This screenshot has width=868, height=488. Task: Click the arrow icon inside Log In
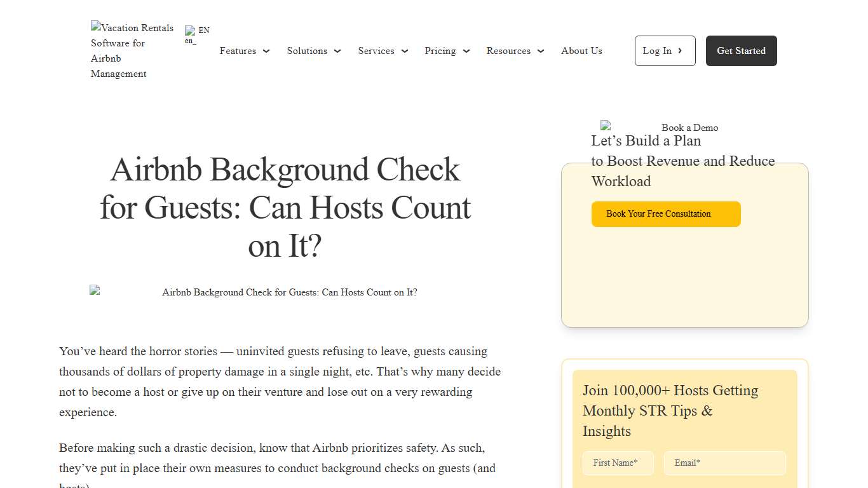(x=680, y=50)
